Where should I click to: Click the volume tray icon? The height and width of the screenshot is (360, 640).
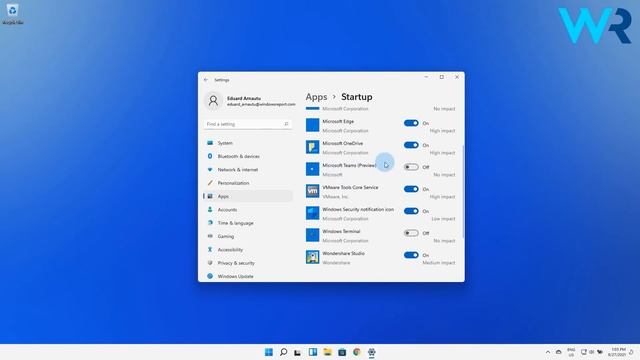591,352
